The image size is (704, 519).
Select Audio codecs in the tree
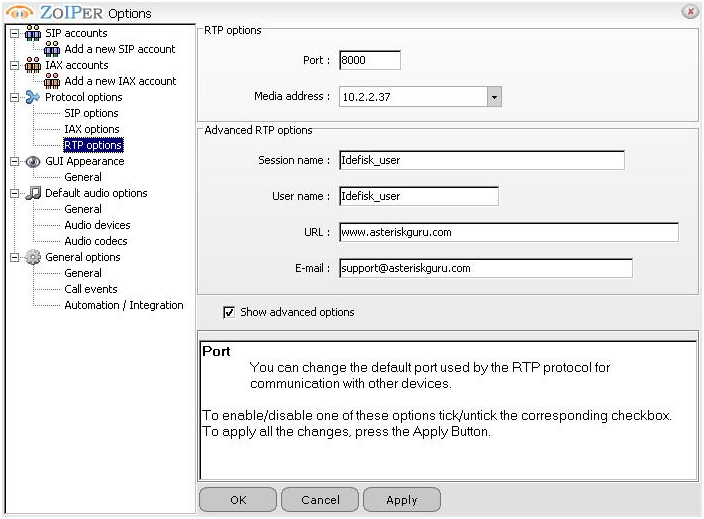pos(96,241)
